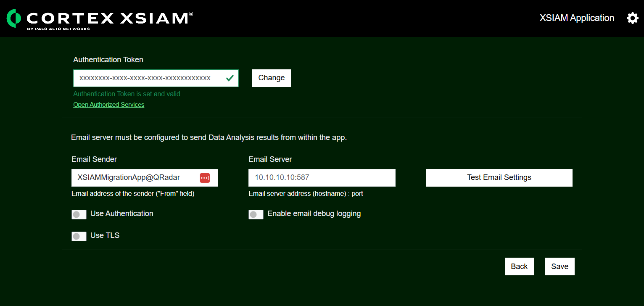Click the 'Email address of the sender' hint
The height and width of the screenshot is (306, 644).
pos(133,194)
